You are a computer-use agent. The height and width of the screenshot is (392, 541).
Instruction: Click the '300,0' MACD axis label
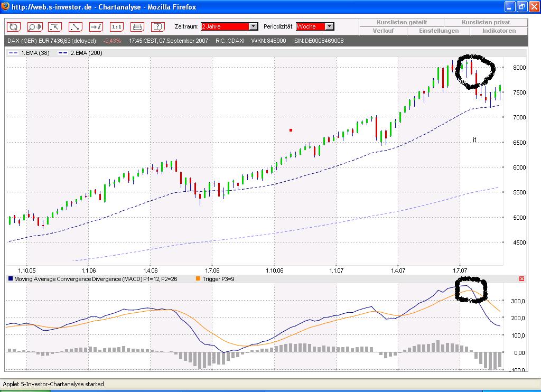pyautogui.click(x=518, y=301)
